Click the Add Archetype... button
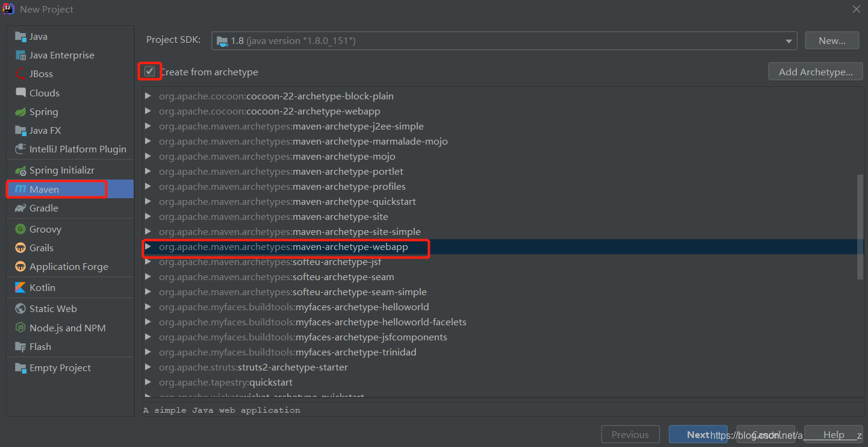This screenshot has height=447, width=868. (x=816, y=72)
